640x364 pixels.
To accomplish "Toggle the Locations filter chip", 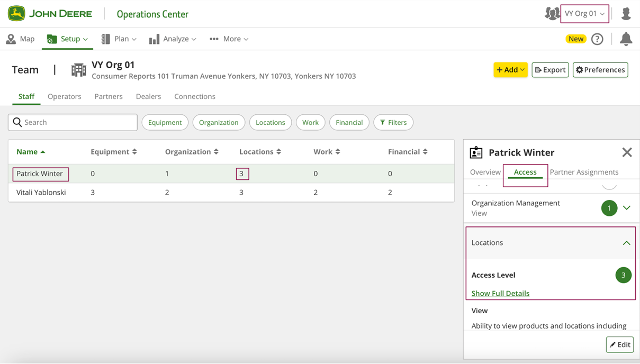I will [x=270, y=122].
